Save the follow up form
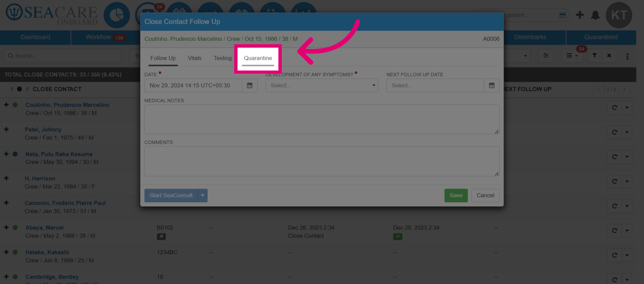 [x=456, y=195]
